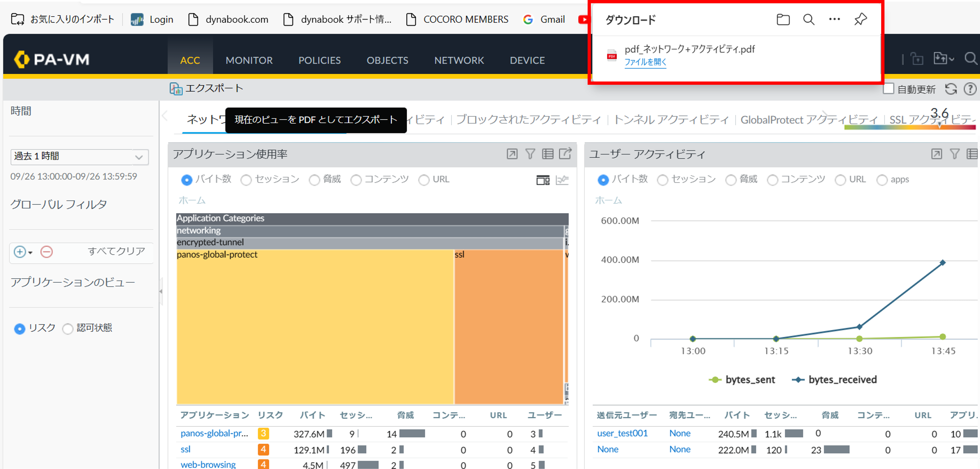Viewport: 980px width, 469px height.
Task: Enable the 自動更新 checkbox
Action: [x=888, y=89]
